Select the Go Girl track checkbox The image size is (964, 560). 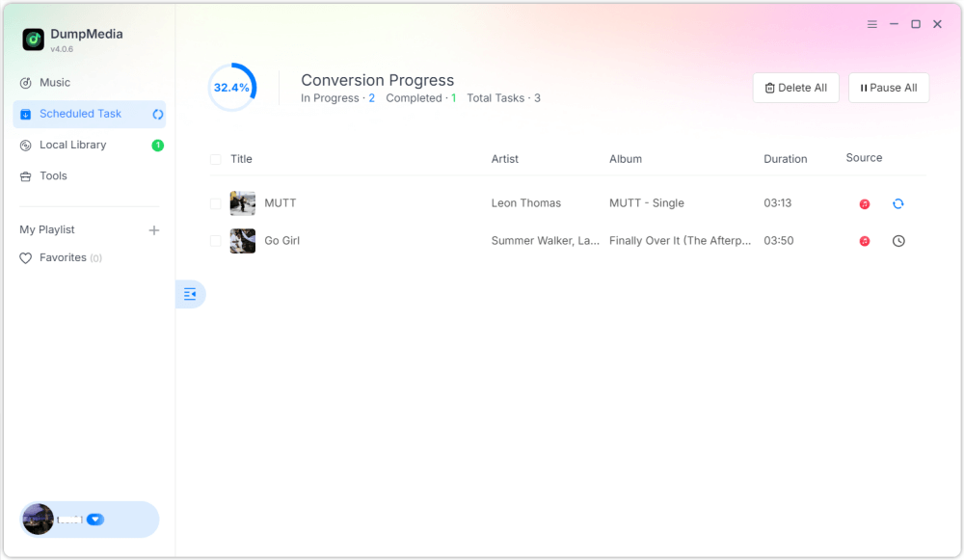215,241
